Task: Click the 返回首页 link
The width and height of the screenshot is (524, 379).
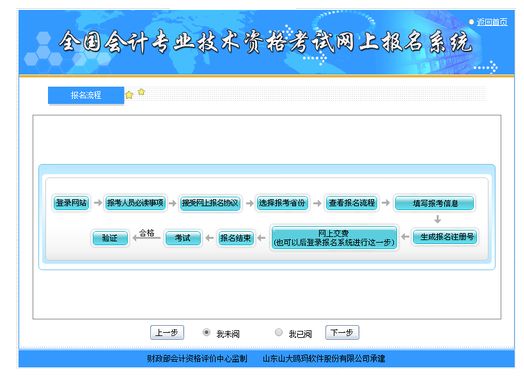Action: (x=492, y=22)
